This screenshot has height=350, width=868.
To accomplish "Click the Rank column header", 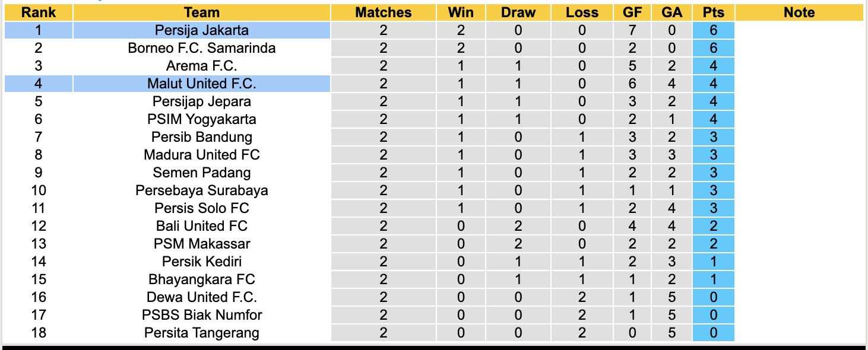I will tap(39, 12).
